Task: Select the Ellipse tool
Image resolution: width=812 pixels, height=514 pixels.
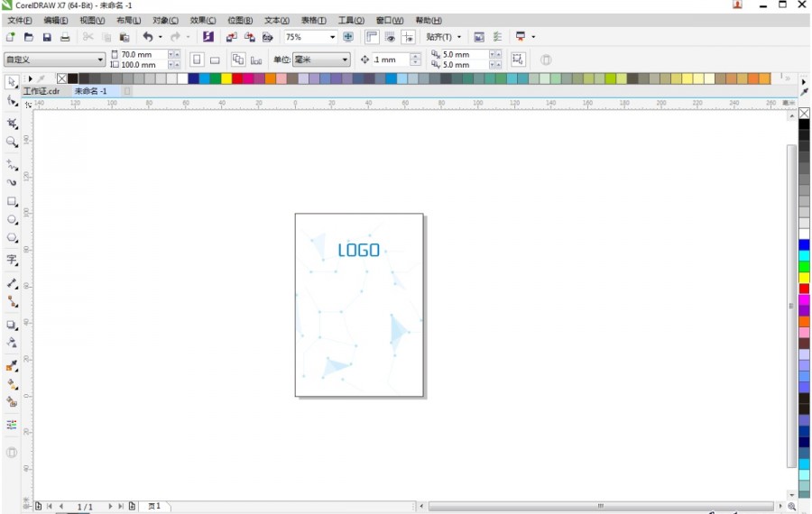Action: point(12,219)
